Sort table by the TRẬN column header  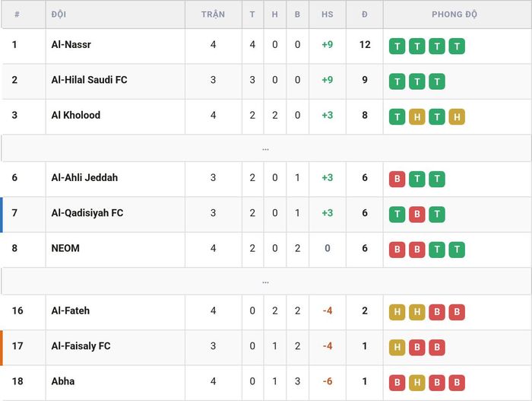point(213,14)
